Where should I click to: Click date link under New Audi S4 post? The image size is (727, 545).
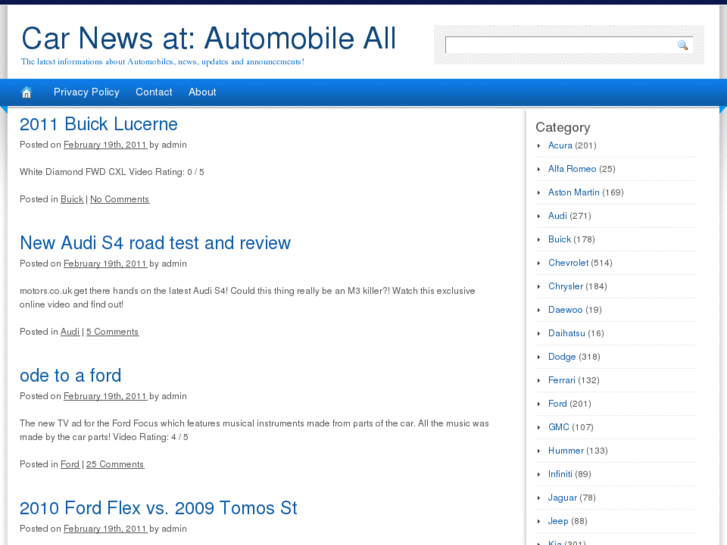coord(105,263)
